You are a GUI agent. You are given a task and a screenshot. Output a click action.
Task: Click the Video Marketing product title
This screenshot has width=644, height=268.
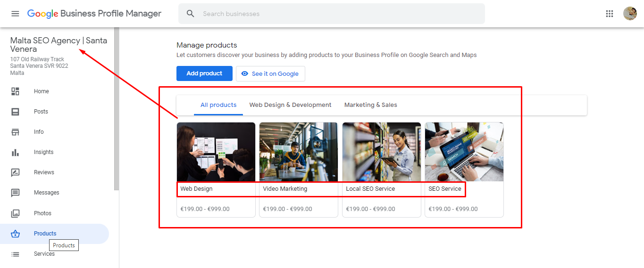(285, 189)
